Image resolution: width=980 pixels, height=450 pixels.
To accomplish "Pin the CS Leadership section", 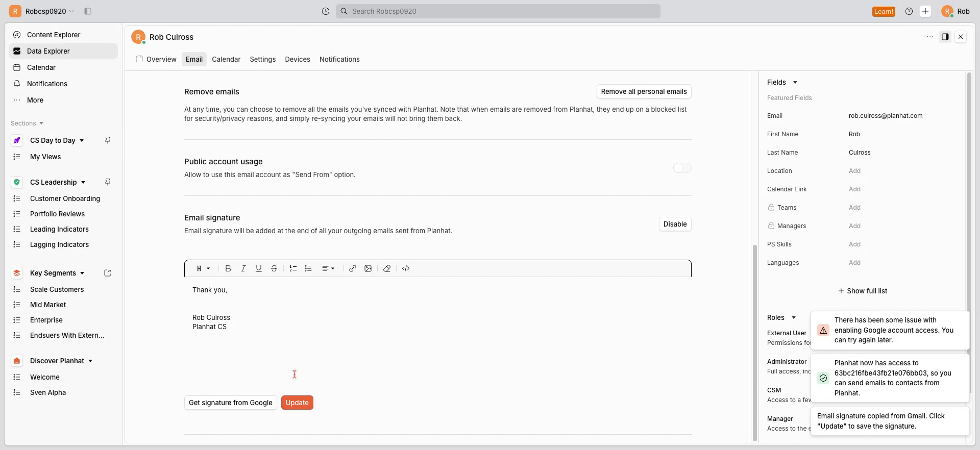I will pos(108,182).
